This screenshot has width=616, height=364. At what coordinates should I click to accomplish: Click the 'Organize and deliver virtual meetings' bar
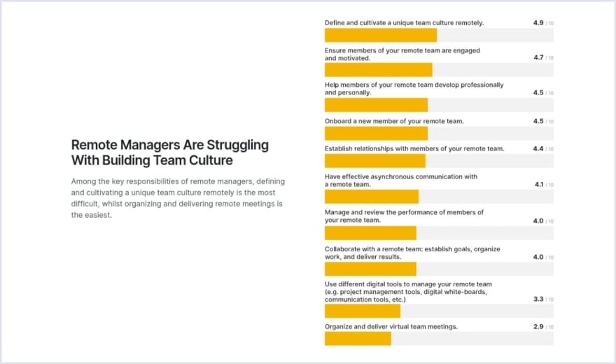(x=358, y=339)
